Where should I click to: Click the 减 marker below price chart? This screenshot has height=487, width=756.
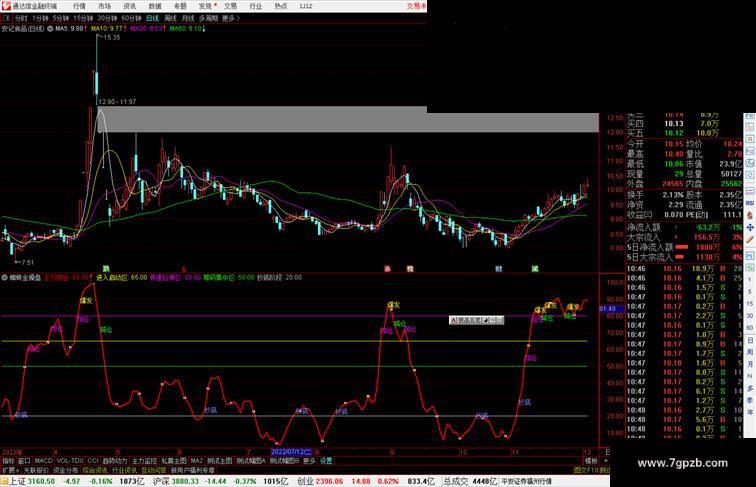click(x=535, y=269)
